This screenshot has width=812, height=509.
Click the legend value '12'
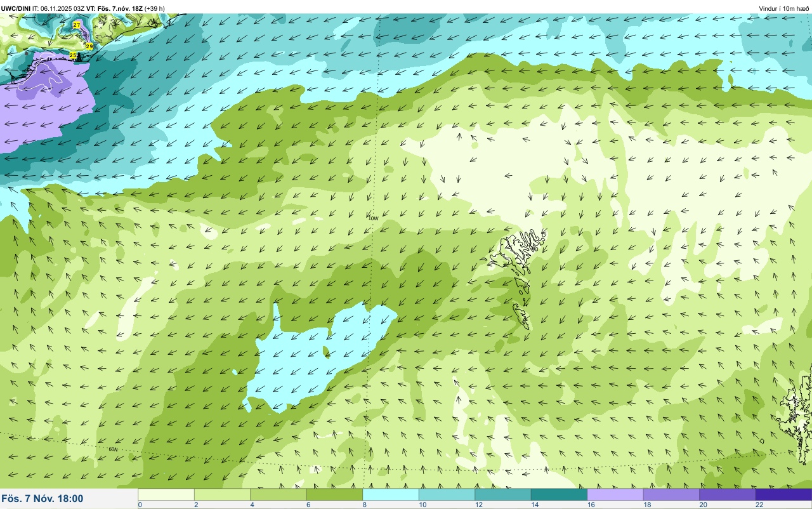click(x=478, y=505)
